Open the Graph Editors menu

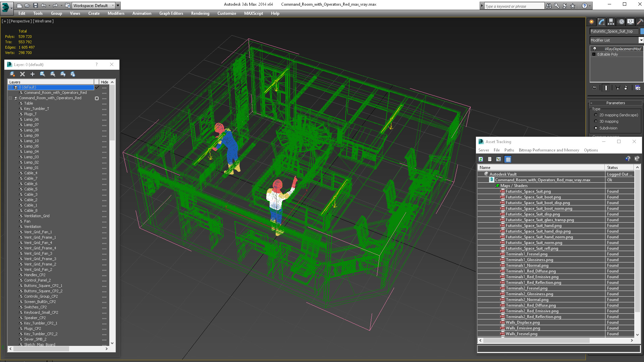tap(171, 13)
